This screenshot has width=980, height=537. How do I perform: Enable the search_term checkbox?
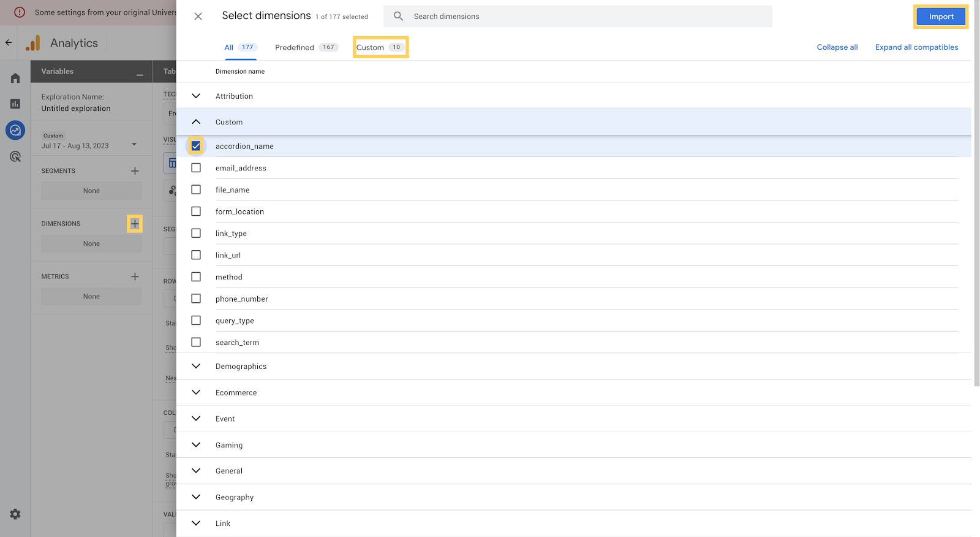pyautogui.click(x=196, y=342)
